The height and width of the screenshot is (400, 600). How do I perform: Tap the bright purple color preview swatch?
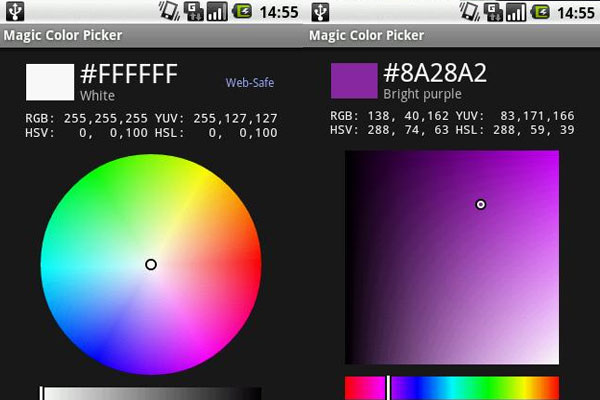click(354, 81)
